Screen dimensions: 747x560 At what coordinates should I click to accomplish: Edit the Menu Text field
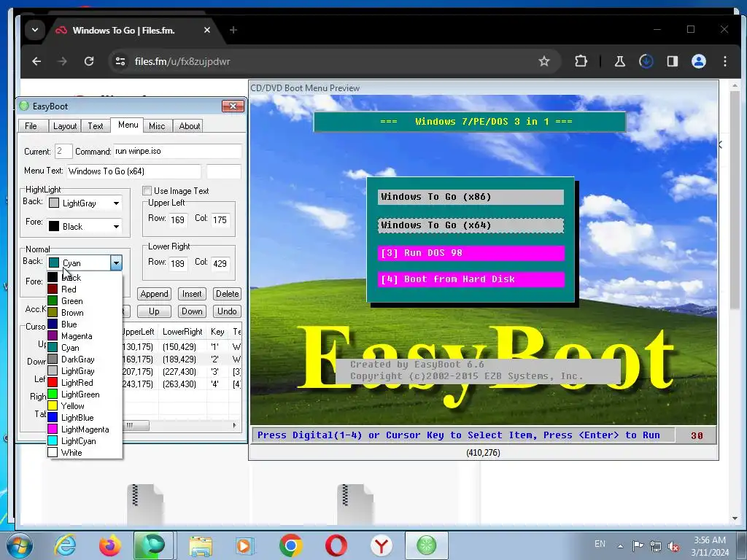coord(134,171)
